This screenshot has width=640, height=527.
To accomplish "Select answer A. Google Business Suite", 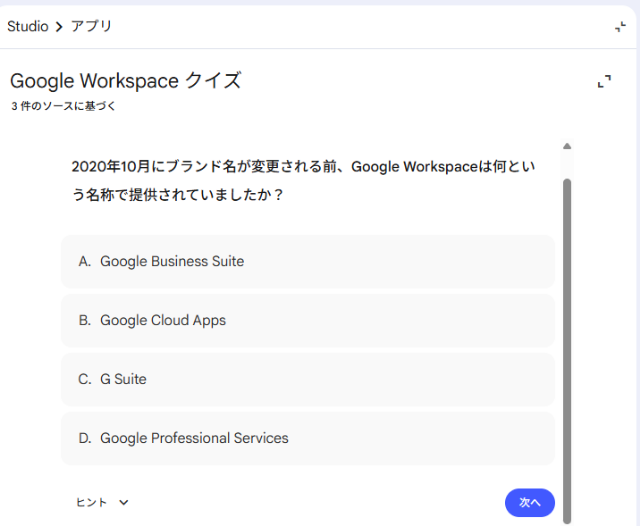I will 308,261.
